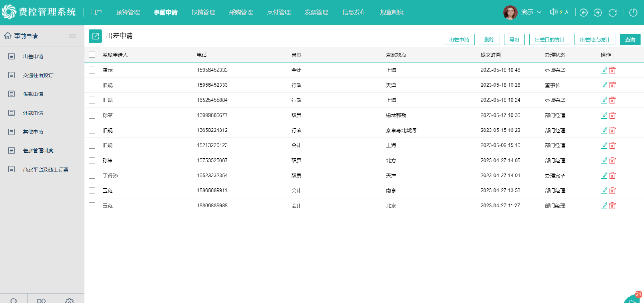Delete the 锡林郭勒 row with trash icon
This screenshot has width=644, height=303.
click(x=612, y=115)
